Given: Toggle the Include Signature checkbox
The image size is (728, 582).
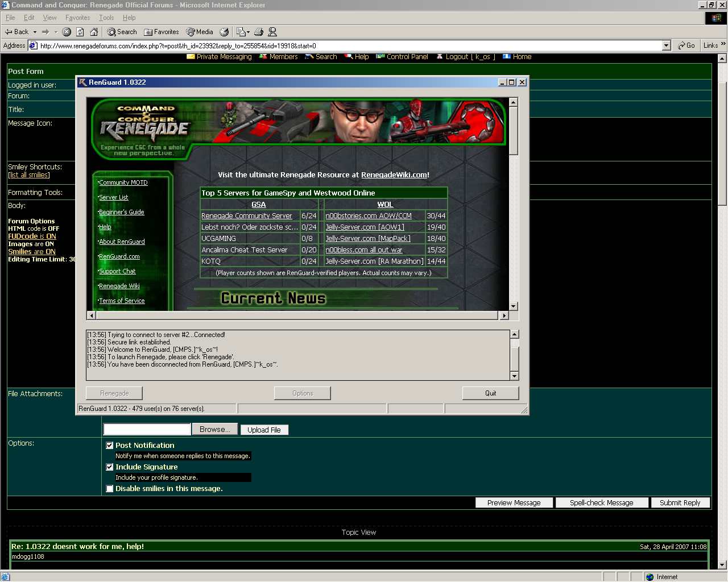Looking at the screenshot, I should coord(110,467).
